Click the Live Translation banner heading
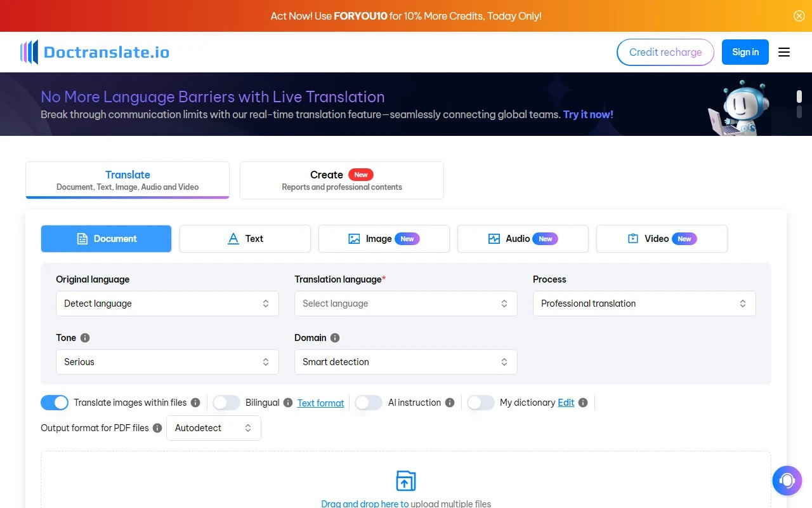The height and width of the screenshot is (508, 812). 213,97
